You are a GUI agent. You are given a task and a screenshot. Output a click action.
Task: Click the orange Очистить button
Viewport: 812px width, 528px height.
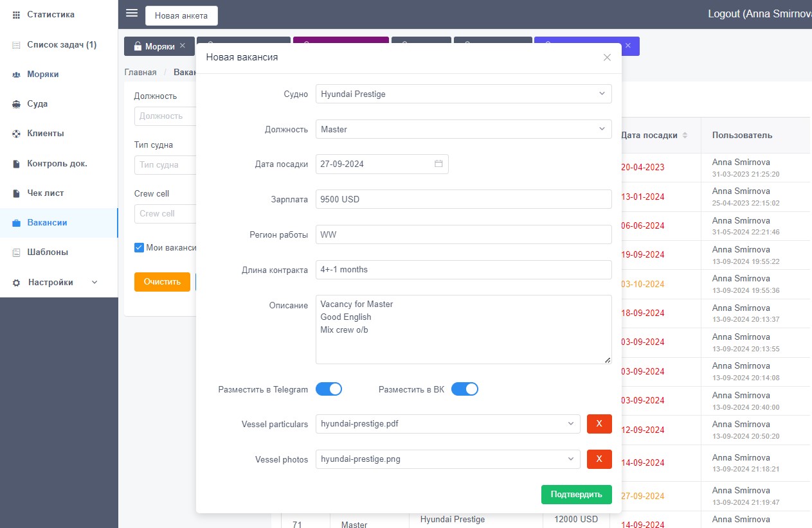click(x=162, y=282)
